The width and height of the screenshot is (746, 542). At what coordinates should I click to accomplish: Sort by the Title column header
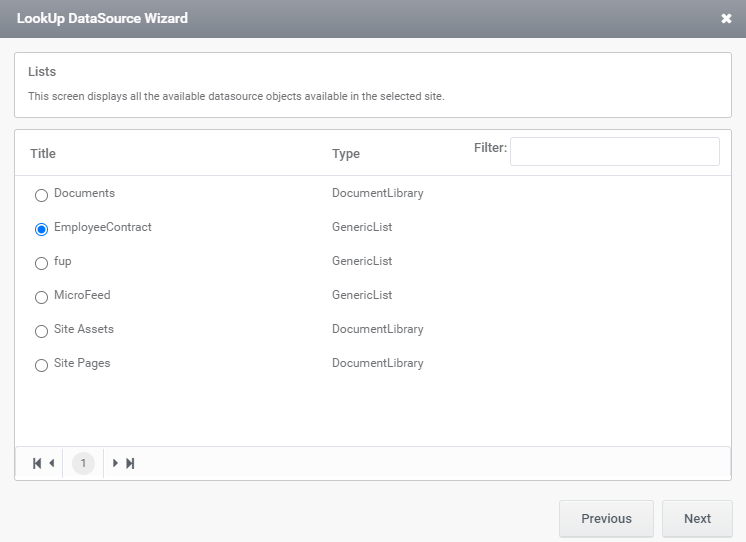coord(43,154)
